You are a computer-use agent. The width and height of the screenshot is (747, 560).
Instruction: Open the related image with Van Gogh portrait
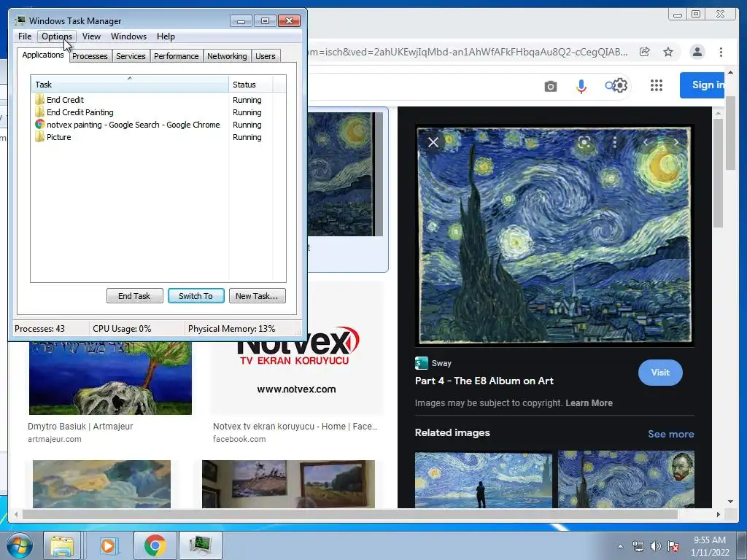click(x=626, y=479)
